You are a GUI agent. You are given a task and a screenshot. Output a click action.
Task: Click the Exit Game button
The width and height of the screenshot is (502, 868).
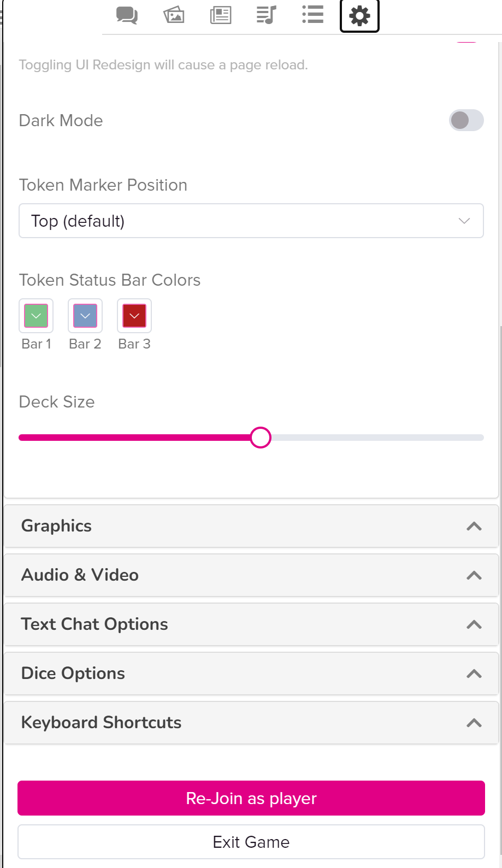[251, 842]
